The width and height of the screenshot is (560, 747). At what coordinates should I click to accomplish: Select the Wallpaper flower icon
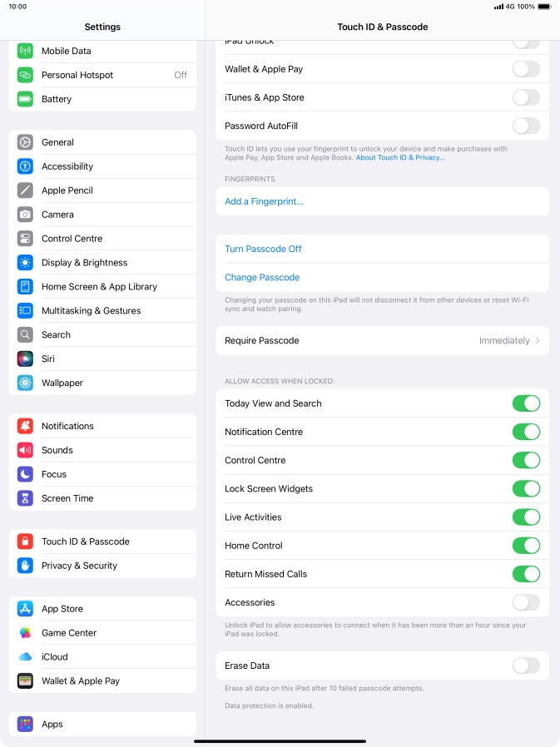point(25,383)
